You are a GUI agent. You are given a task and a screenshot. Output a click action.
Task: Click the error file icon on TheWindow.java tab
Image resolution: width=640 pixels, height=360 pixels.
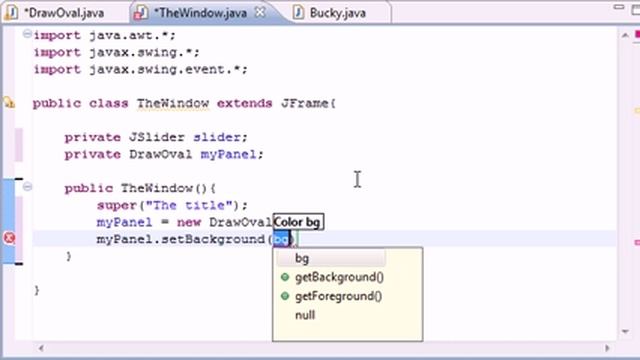point(140,13)
